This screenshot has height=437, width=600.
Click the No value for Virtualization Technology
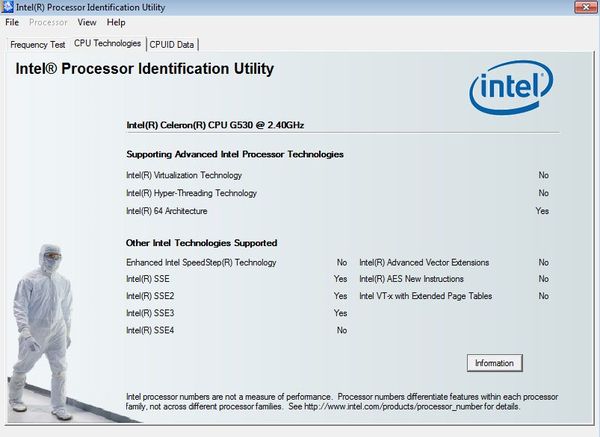coord(544,175)
